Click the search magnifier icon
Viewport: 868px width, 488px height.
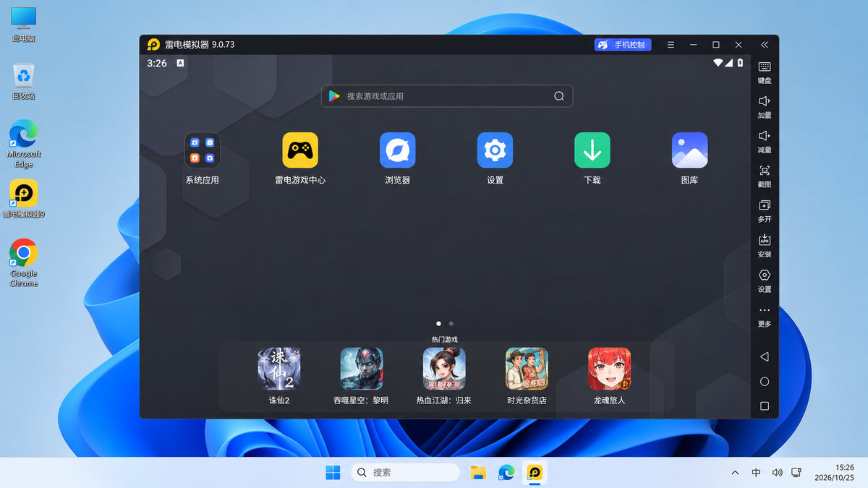pos(559,96)
